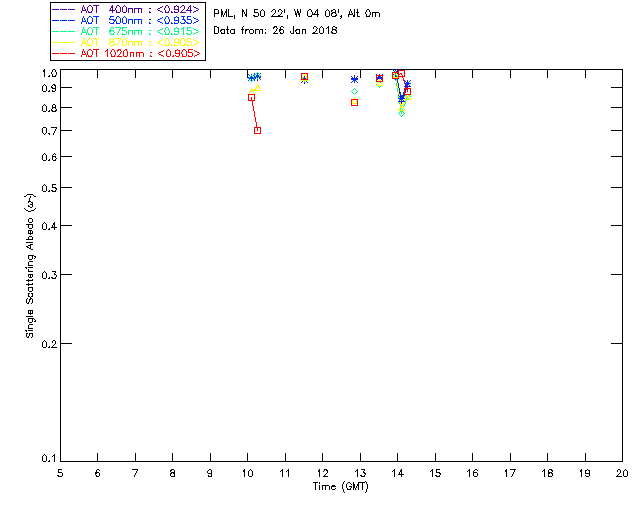Click the y-axis tick label 0.5
This screenshot has height=512, width=640.
coord(49,188)
